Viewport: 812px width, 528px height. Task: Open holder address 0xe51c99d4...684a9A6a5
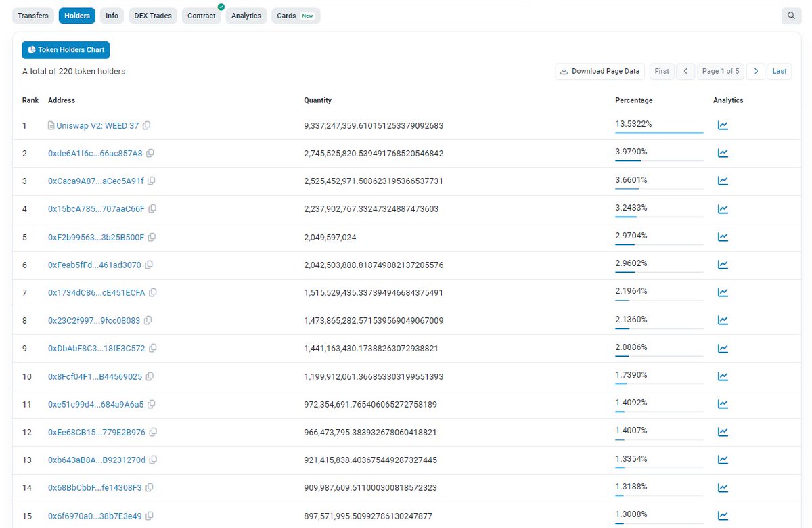[96, 404]
